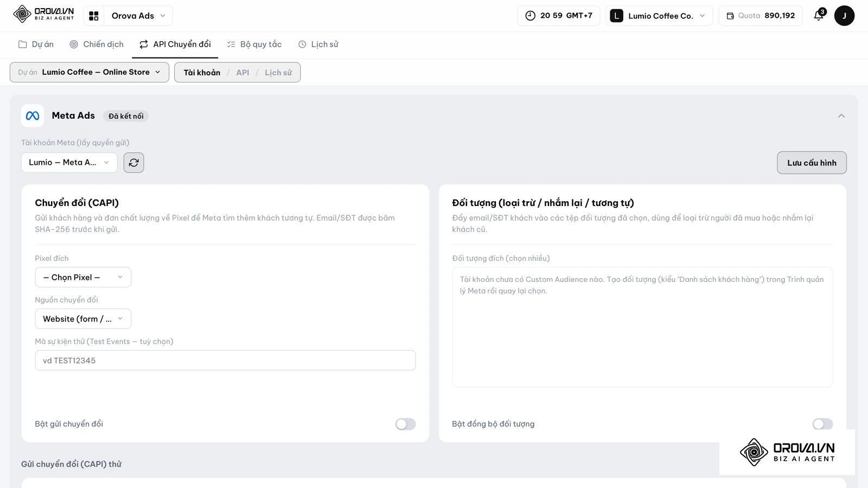Open the Dự án project selector
Viewport: 868px width, 488px height.
[90, 72]
